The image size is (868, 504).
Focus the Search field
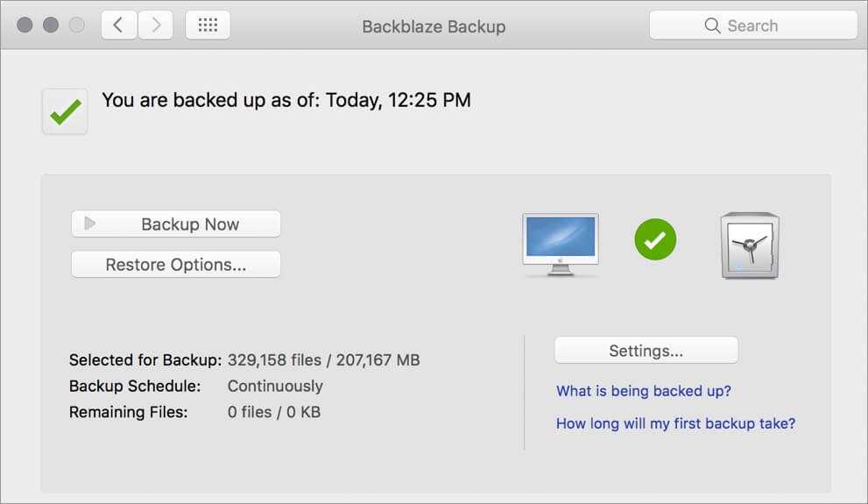point(753,25)
